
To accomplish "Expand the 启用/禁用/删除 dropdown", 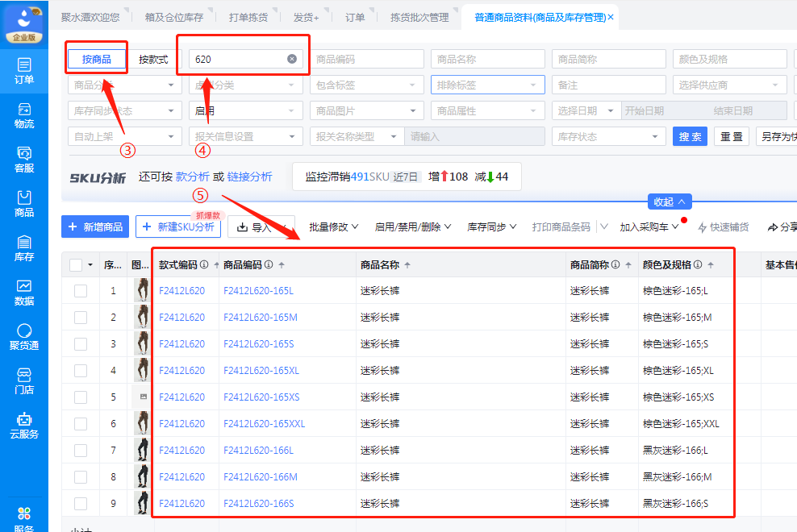I will pos(413,227).
